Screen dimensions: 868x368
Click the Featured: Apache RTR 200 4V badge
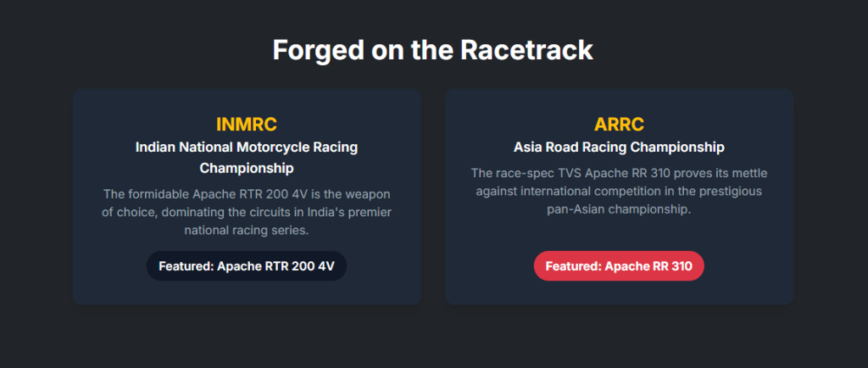pos(247,266)
